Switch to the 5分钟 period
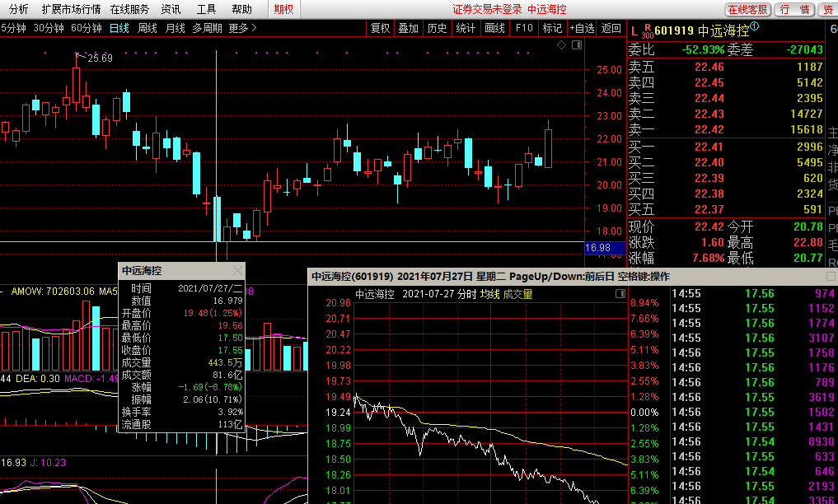The height and width of the screenshot is (504, 838). 13,28
